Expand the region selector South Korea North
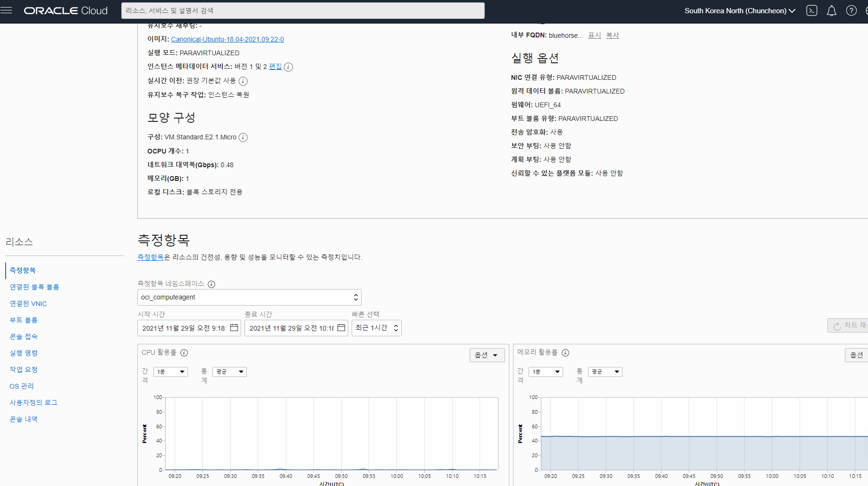Image resolution: width=868 pixels, height=486 pixels. (x=740, y=11)
